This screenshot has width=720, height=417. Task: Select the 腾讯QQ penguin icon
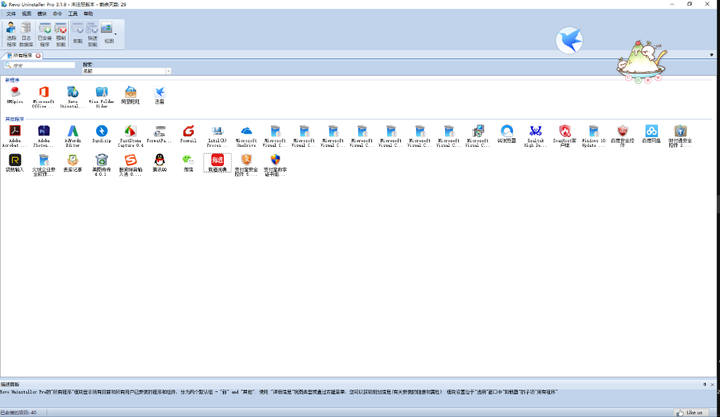[x=159, y=163]
